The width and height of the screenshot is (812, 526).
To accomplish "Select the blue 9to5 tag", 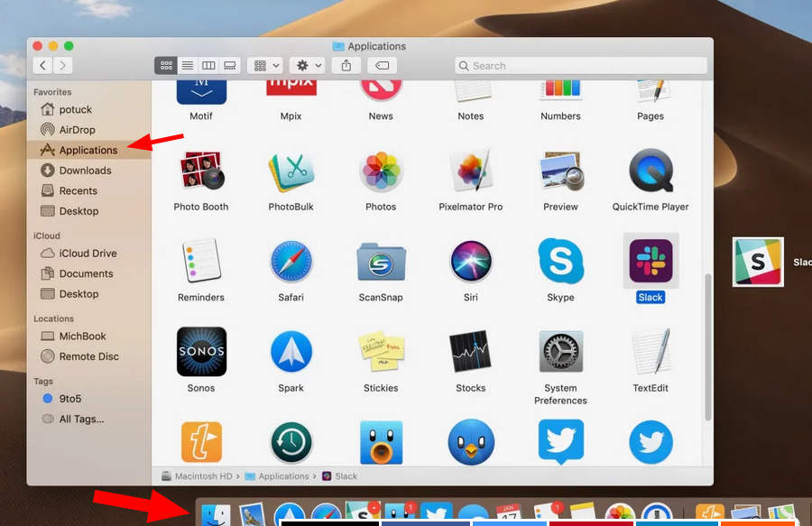I will [70, 399].
